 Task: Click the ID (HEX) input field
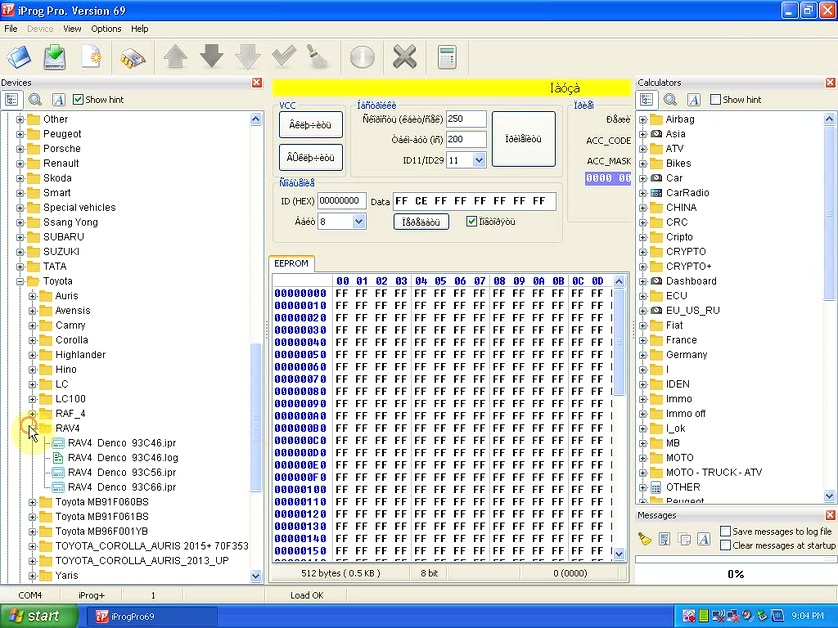[342, 201]
